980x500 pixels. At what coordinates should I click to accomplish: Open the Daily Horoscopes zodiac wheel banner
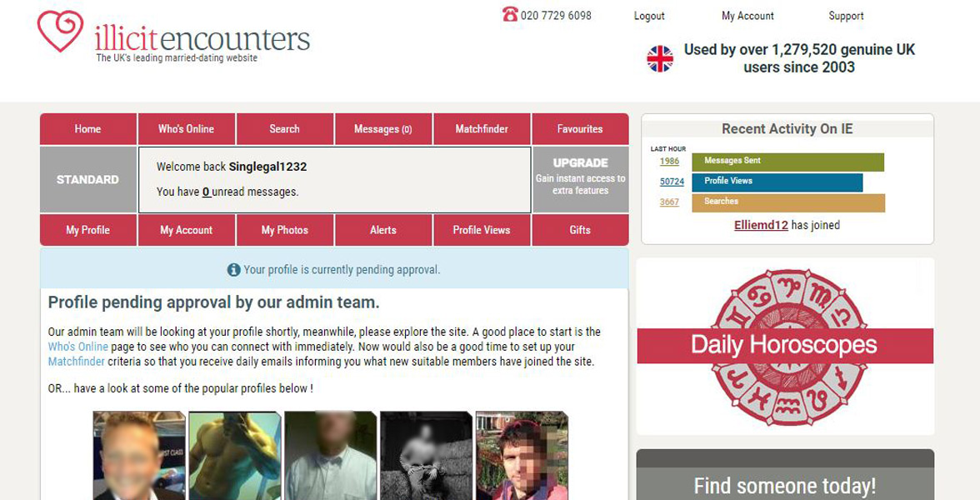[x=785, y=347]
